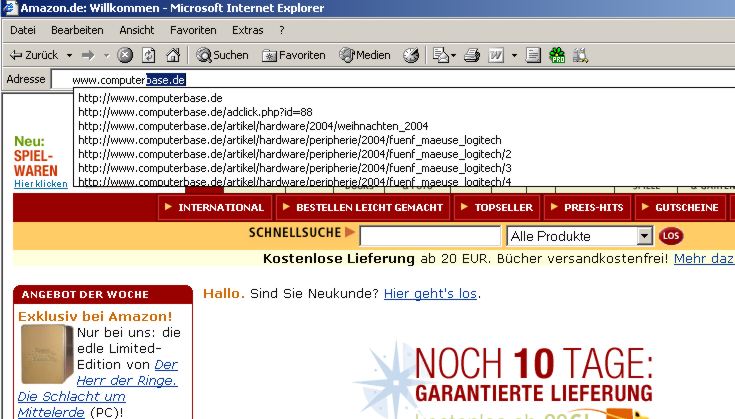The image size is (735, 419).
Task: Refresh the page with the reload icon
Action: click(149, 55)
